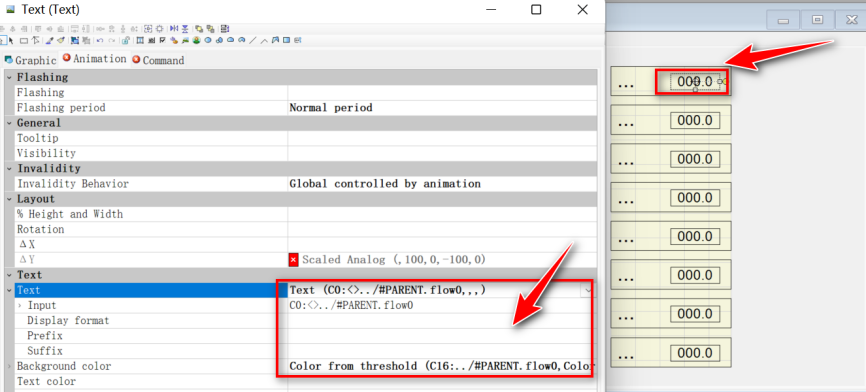Select the Invalidity Behavior row
The width and height of the screenshot is (866, 392).
tap(151, 183)
